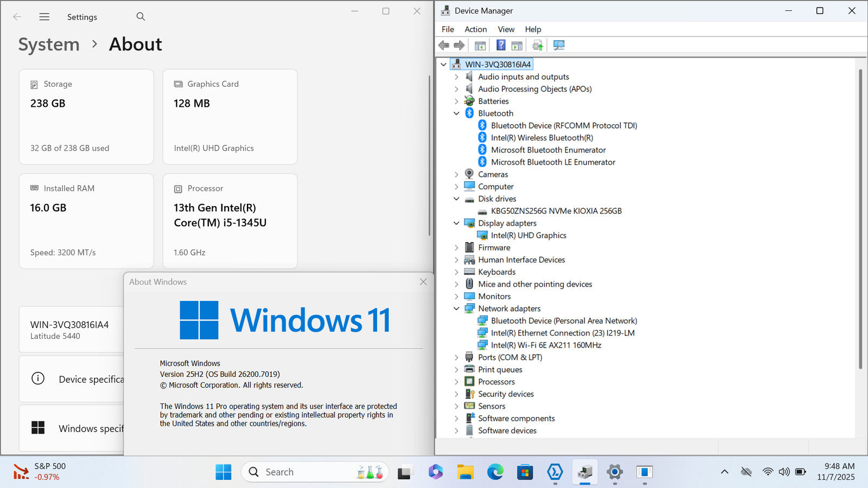Close the About Windows dialog
The image size is (868, 488).
tap(423, 282)
